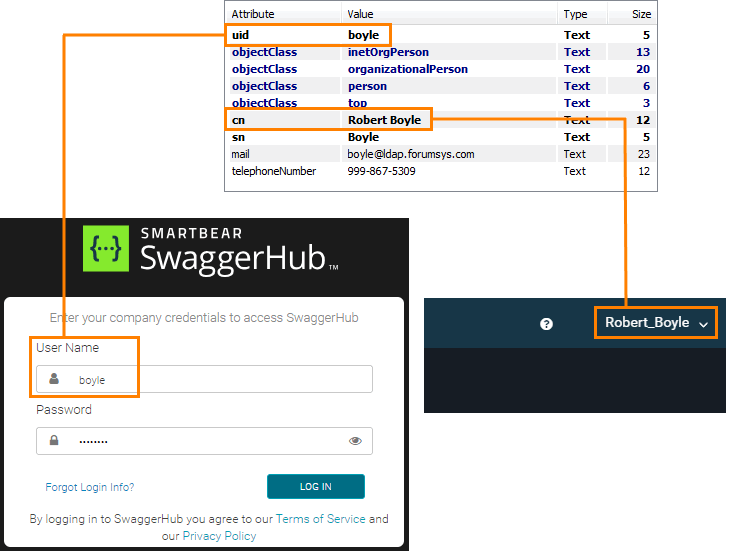Select size value 23 in mail row

pos(643,154)
